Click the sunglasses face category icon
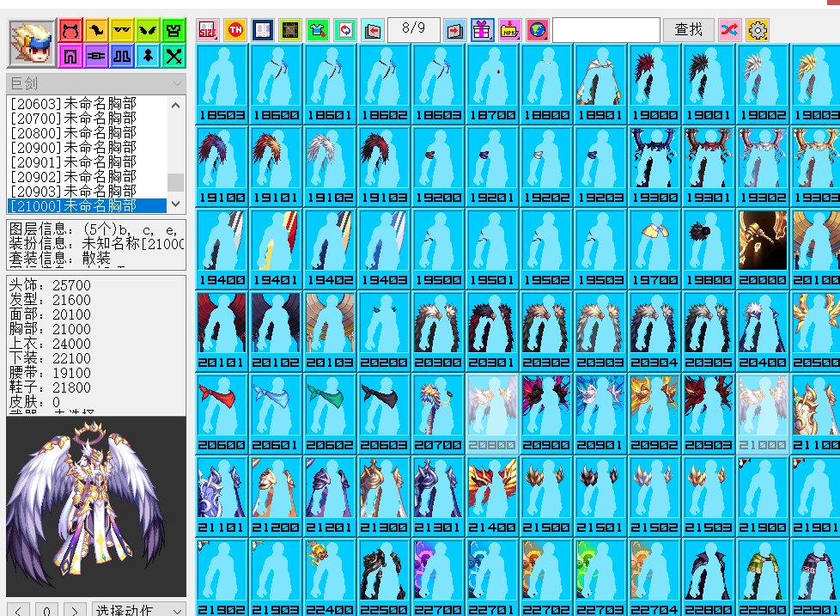Viewport: 840px width, 616px height. click(x=123, y=31)
